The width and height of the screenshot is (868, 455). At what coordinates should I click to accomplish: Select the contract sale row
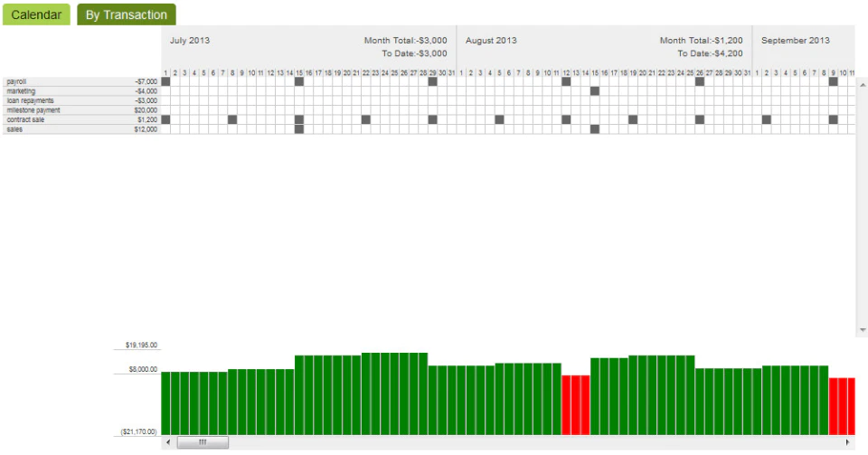81,119
